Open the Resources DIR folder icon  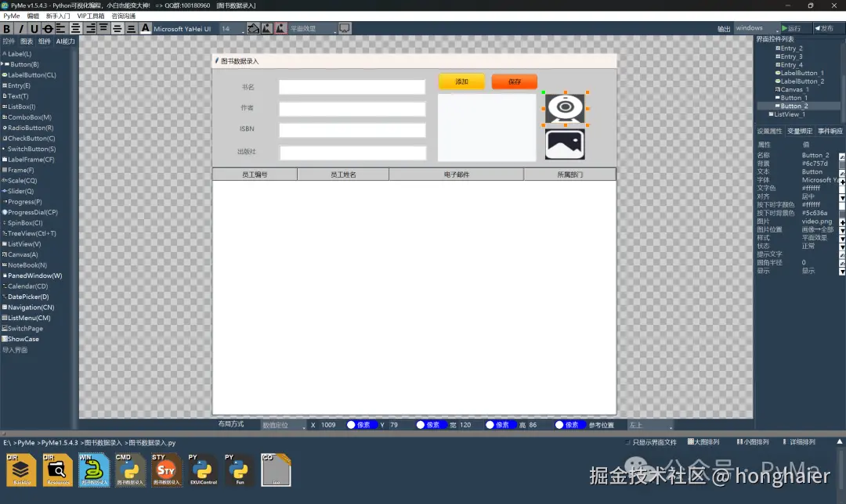click(x=58, y=470)
